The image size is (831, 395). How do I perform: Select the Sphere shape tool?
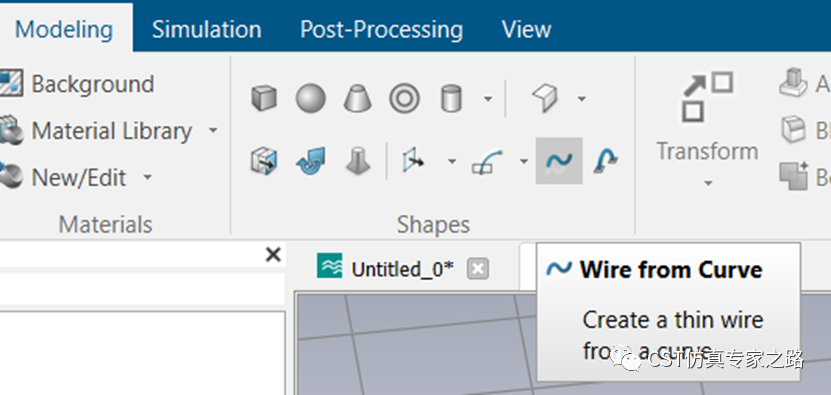tap(311, 99)
